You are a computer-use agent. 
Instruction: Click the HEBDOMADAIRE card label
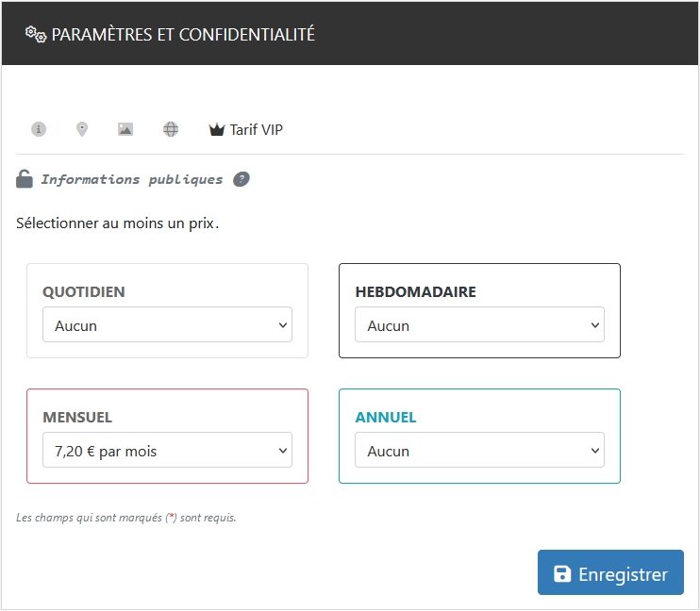point(415,292)
